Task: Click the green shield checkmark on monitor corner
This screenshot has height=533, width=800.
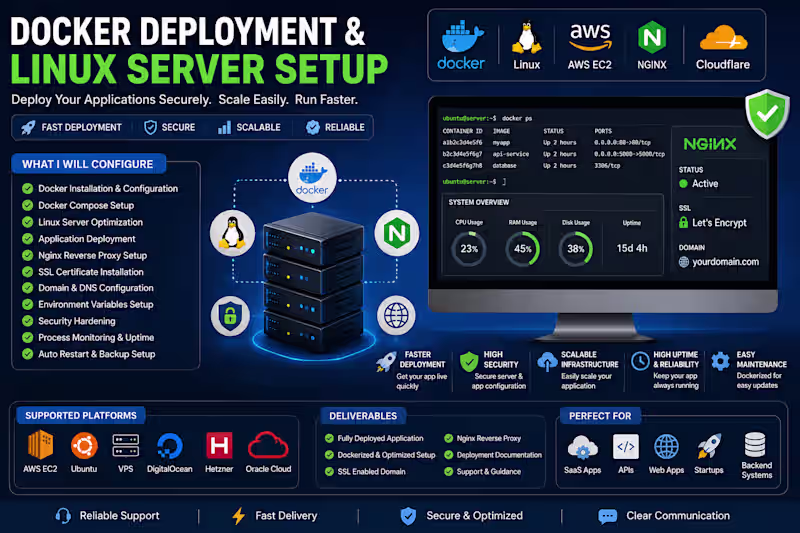Action: click(x=767, y=114)
